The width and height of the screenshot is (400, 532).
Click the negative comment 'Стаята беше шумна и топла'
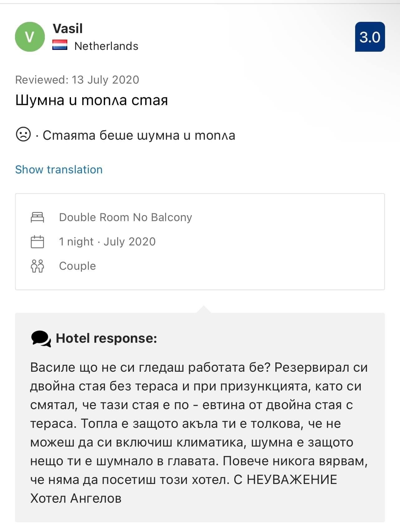(139, 135)
